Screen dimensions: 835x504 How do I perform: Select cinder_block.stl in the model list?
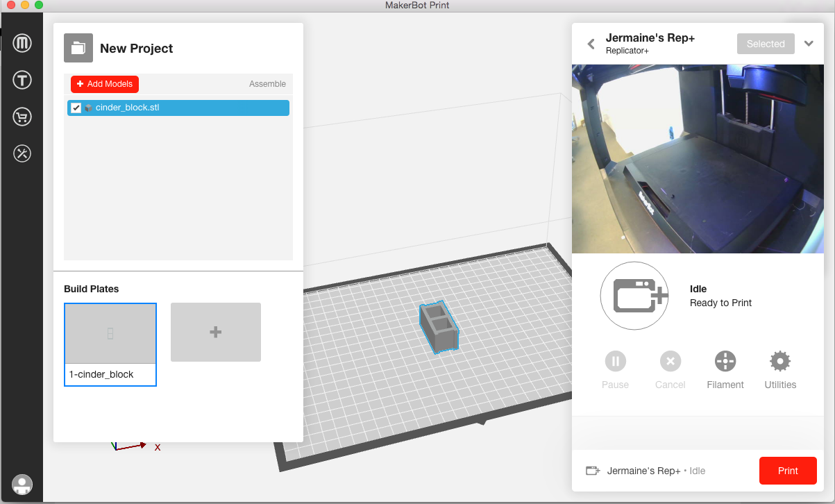pyautogui.click(x=178, y=108)
